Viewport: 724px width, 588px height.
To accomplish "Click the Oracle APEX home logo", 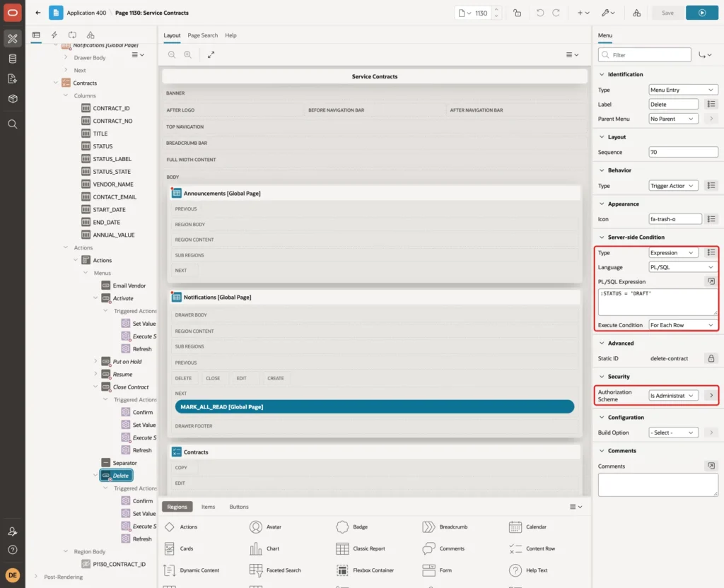I will 13,13.
